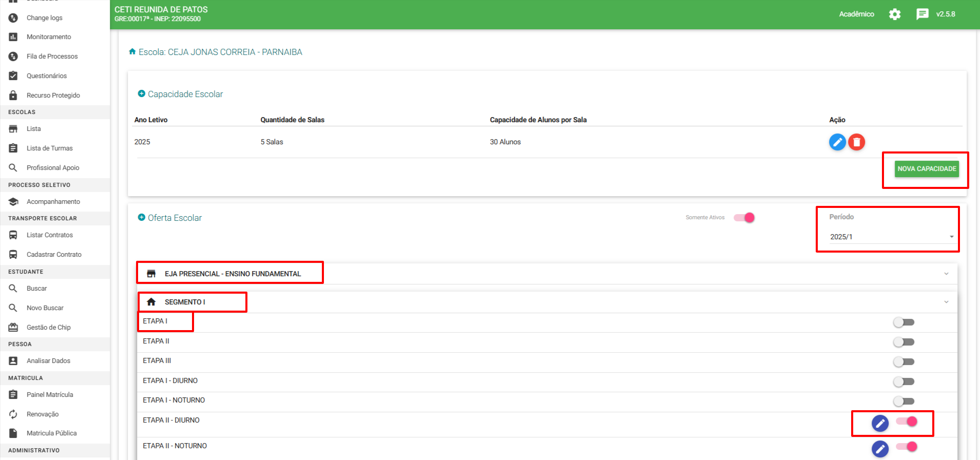Screen dimensions: 980x460
Task: Click the home icon next to Escola
Action: (x=132, y=52)
